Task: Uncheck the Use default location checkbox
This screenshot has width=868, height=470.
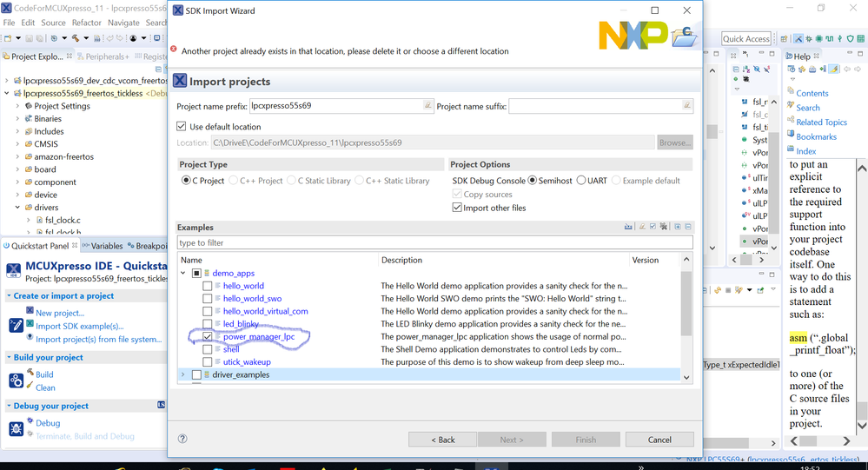Action: pyautogui.click(x=181, y=126)
